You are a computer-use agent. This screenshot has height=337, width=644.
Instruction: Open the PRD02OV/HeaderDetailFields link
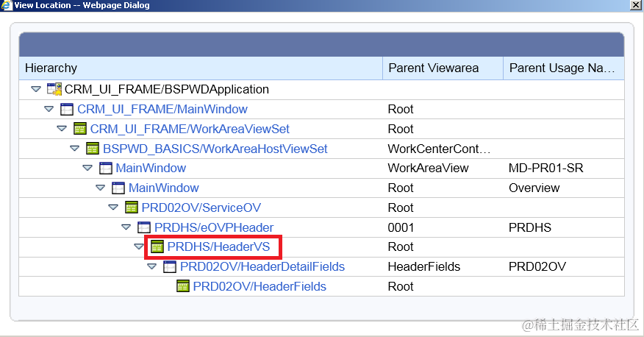262,266
